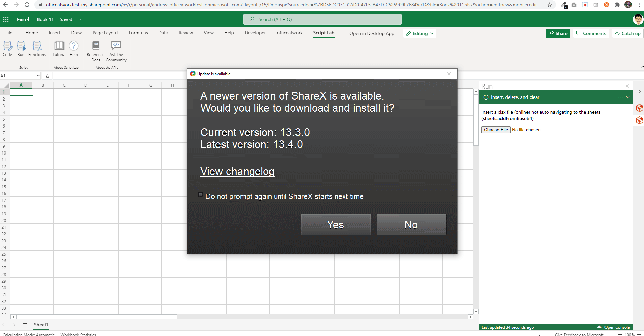This screenshot has width=644, height=336.
Task: Choose a file for the xlsx upload
Action: (495, 130)
